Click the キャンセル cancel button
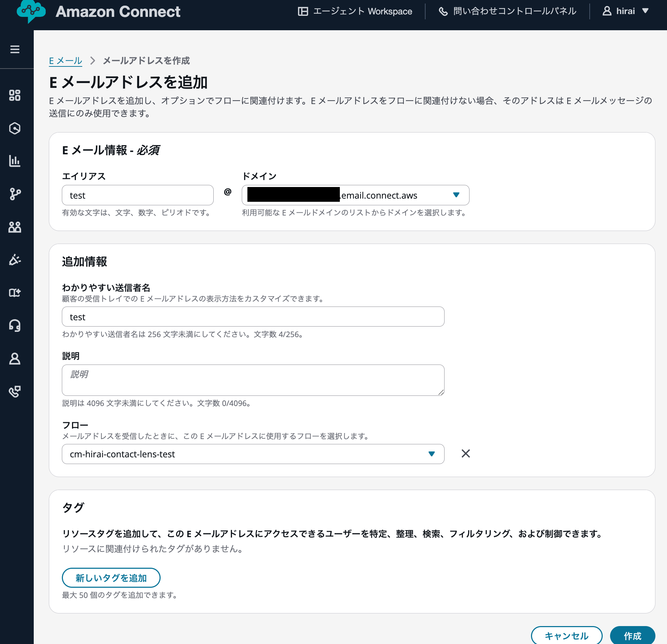Viewport: 667px width, 644px height. [x=566, y=636]
